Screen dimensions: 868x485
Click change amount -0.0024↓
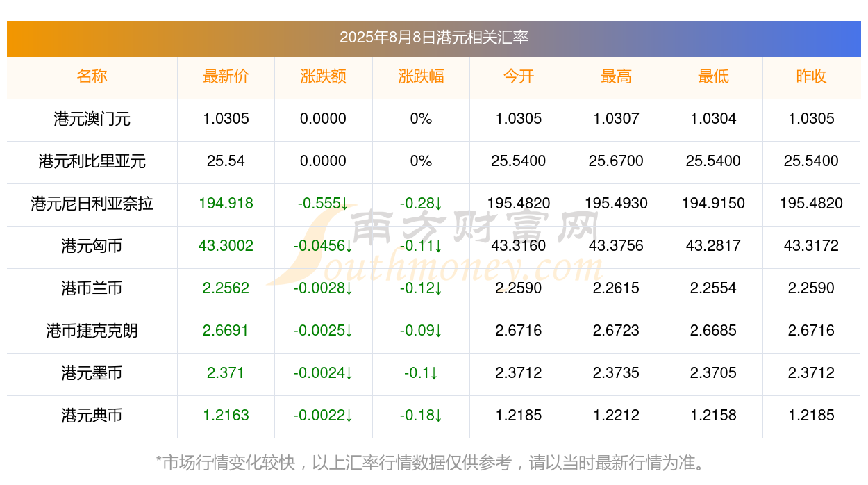[323, 373]
